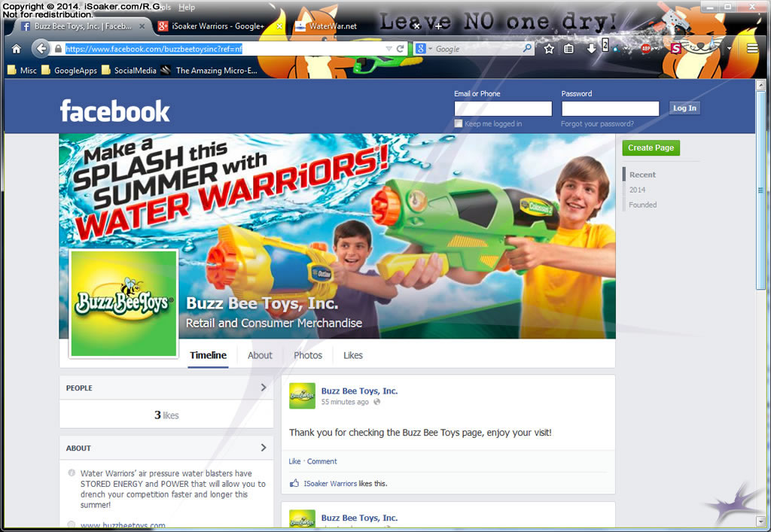Screen dimensions: 771x532
Task: Open a new tab with plus button
Action: (x=439, y=26)
